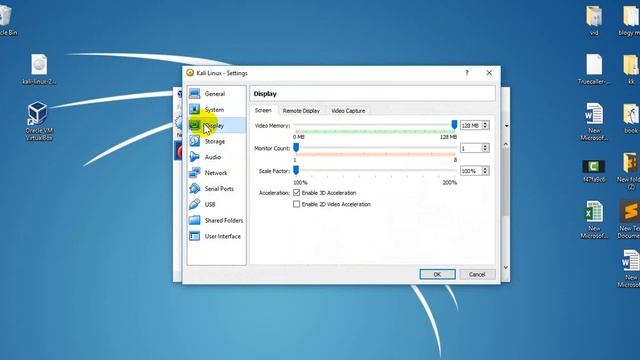Screen dimensions: 640x360
Task: Switch to the Video Capture tab
Action: [348, 111]
